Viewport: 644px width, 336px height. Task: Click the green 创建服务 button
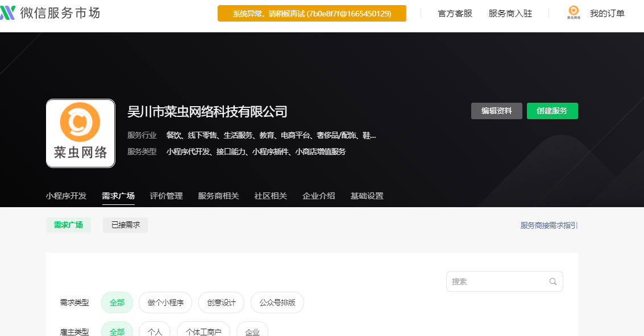click(552, 111)
